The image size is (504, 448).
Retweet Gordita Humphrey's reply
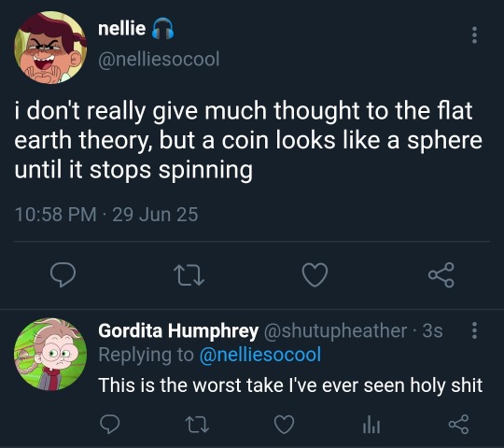pyautogui.click(x=197, y=425)
